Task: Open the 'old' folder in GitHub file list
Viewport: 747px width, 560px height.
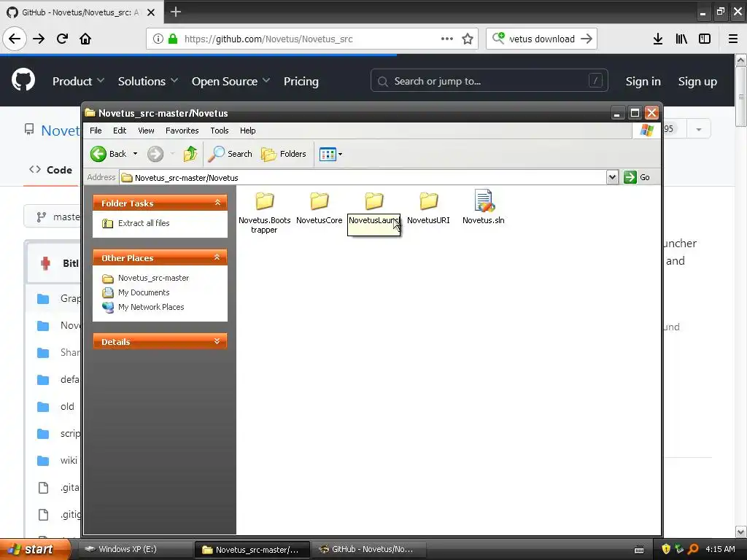Action: tap(67, 407)
